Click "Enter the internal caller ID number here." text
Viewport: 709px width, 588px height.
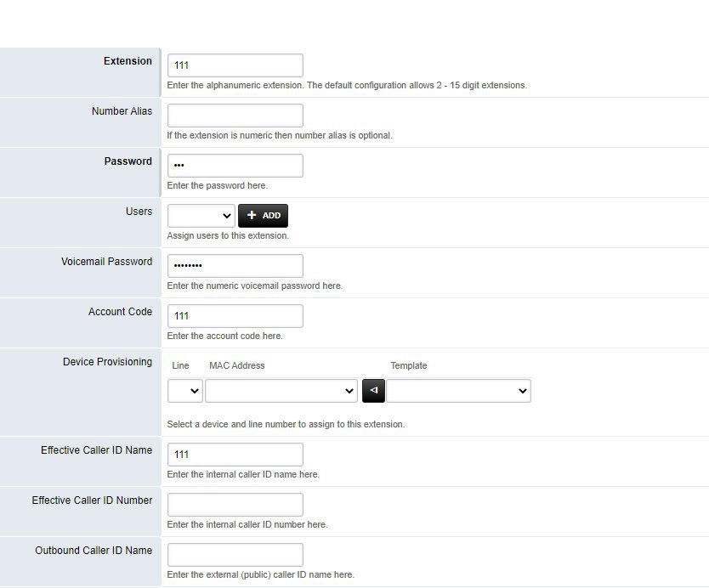tap(247, 525)
